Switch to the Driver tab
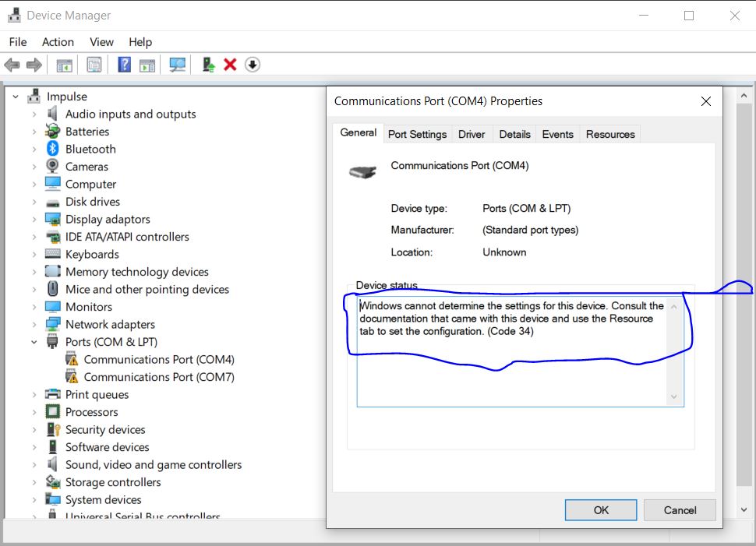 (x=472, y=134)
